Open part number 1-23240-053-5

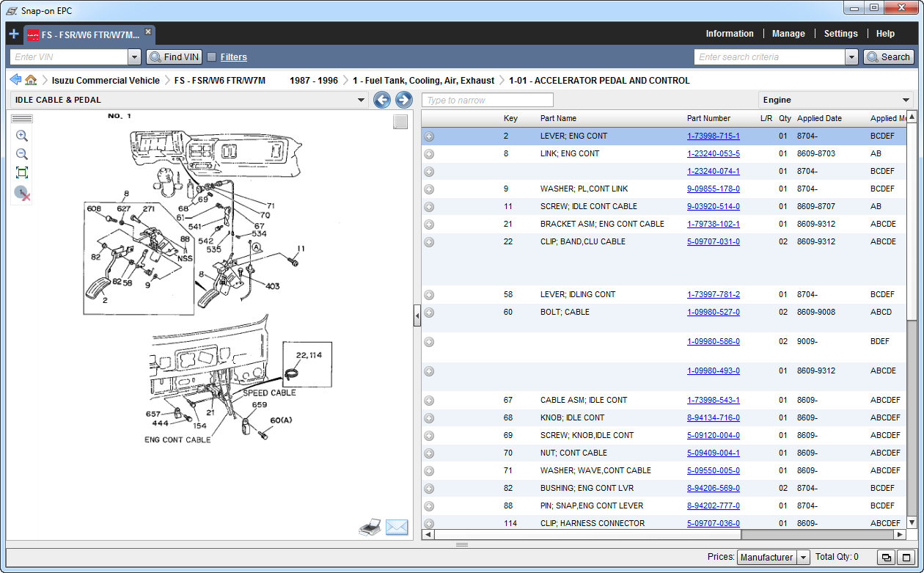coord(714,153)
